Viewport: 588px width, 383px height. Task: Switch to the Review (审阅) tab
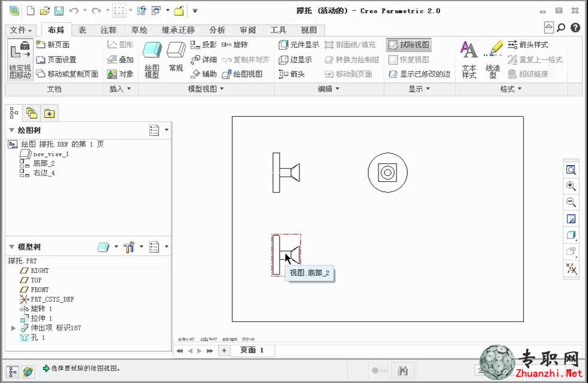(x=247, y=30)
